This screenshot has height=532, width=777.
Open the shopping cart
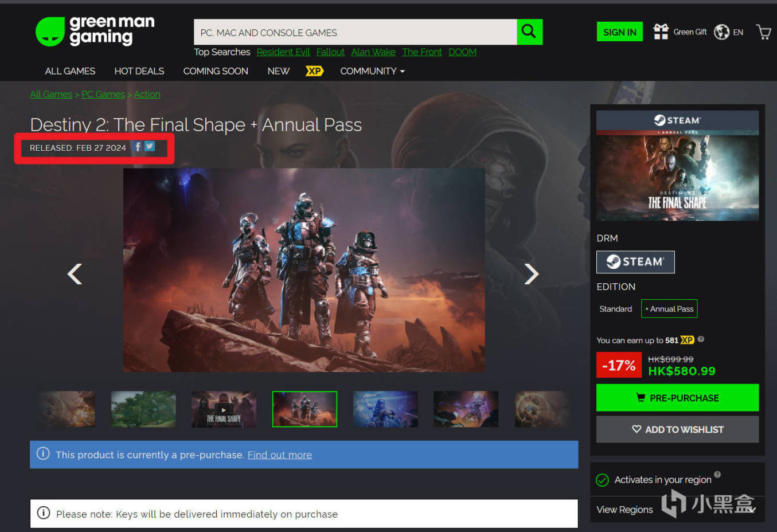(x=763, y=32)
